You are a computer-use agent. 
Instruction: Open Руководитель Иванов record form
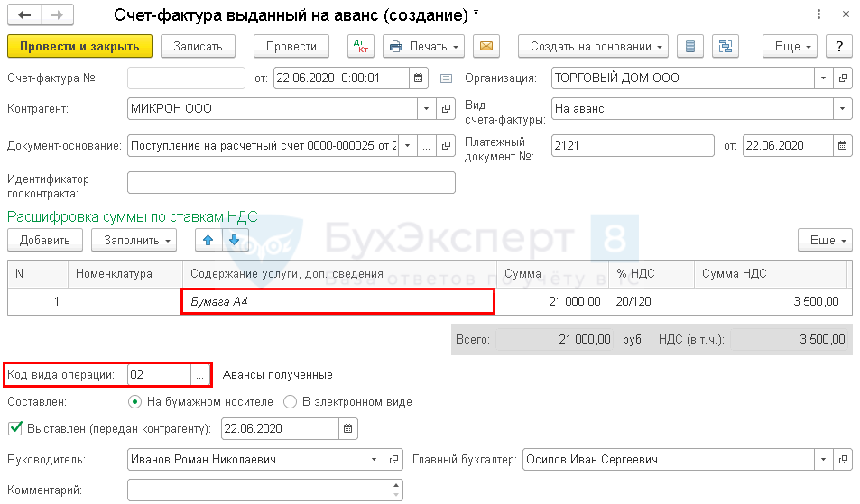[x=393, y=460]
